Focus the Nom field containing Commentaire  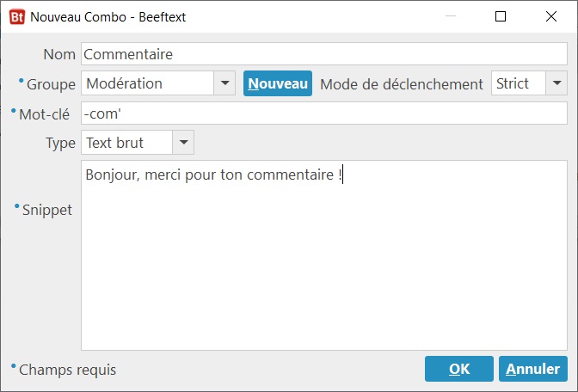[324, 54]
